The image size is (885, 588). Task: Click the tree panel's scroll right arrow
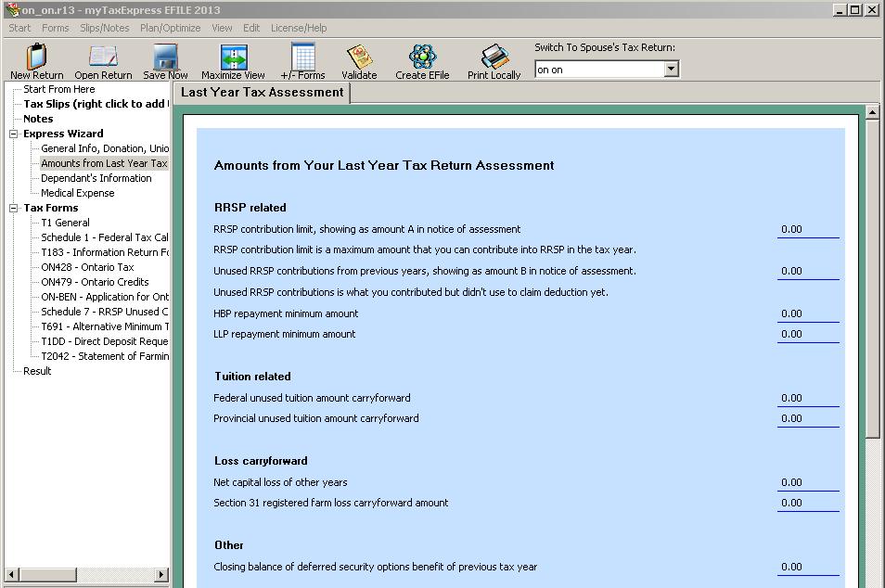161,574
